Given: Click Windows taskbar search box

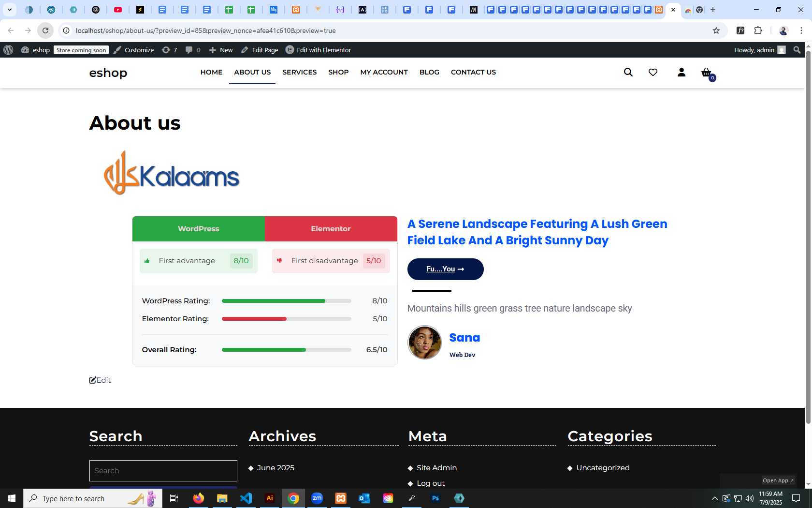Looking at the screenshot, I should point(93,498).
